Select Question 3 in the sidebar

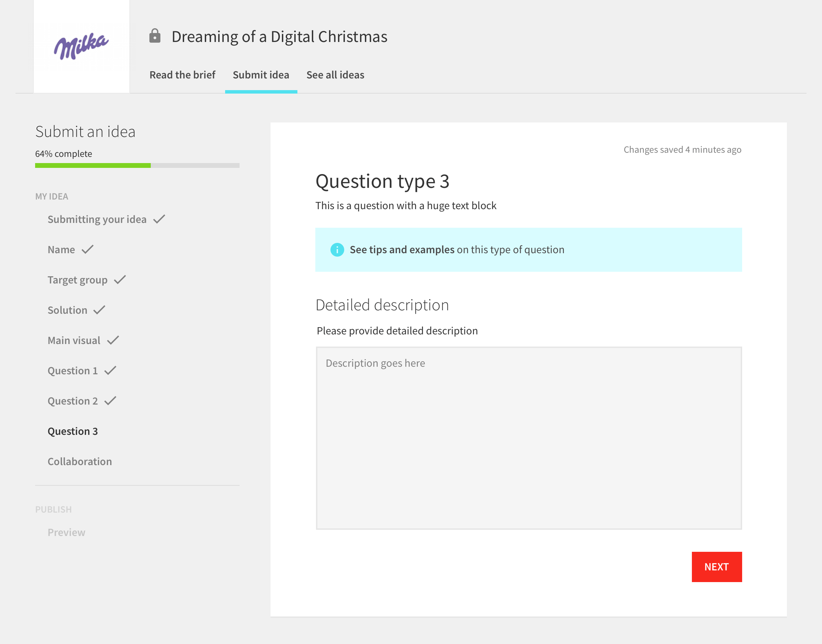click(72, 431)
